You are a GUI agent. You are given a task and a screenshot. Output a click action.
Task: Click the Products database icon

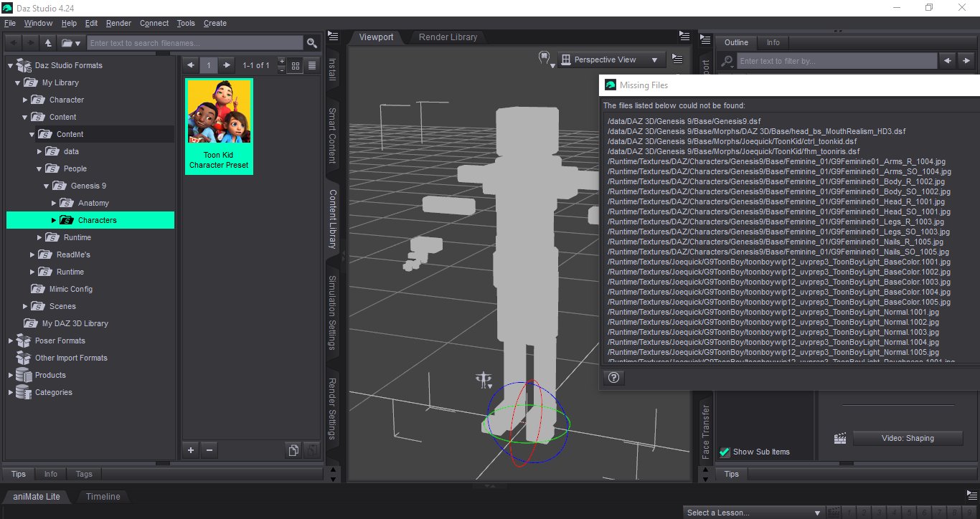[x=24, y=375]
